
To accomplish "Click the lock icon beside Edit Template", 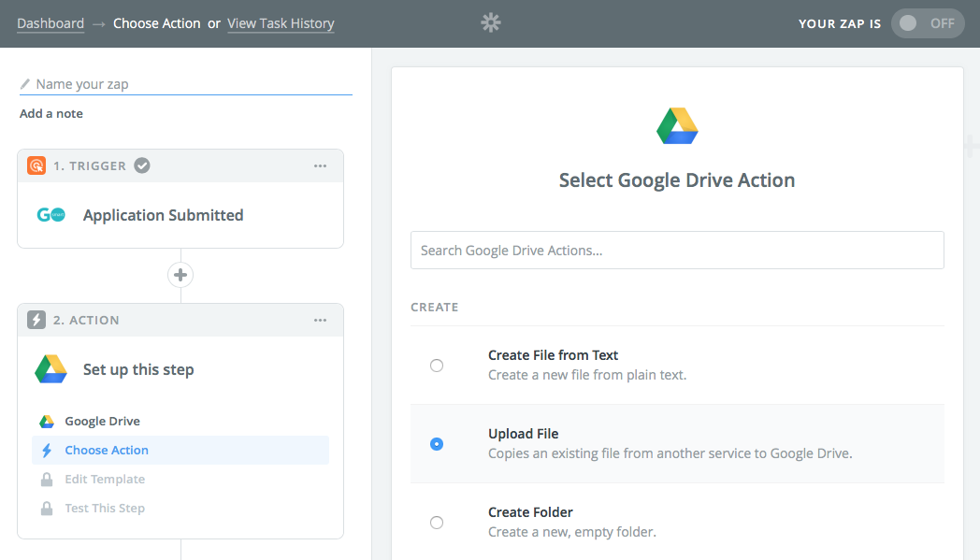I will (x=47, y=480).
